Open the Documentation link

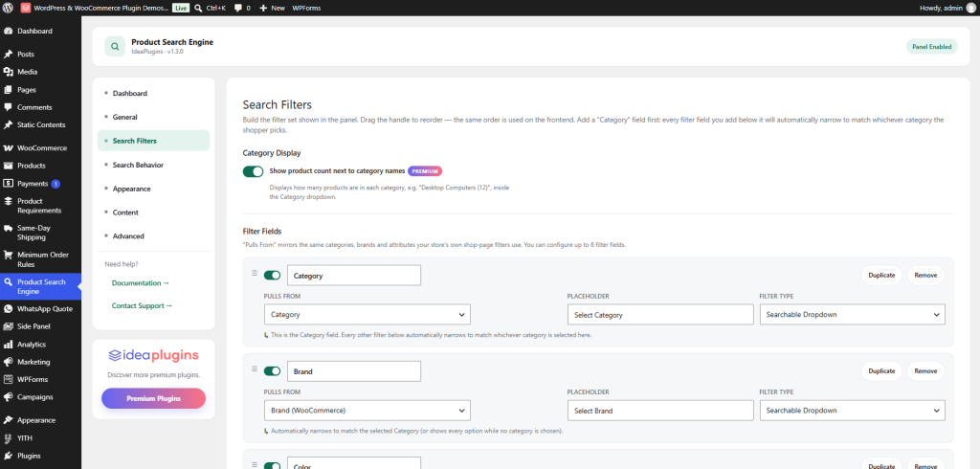coord(141,283)
